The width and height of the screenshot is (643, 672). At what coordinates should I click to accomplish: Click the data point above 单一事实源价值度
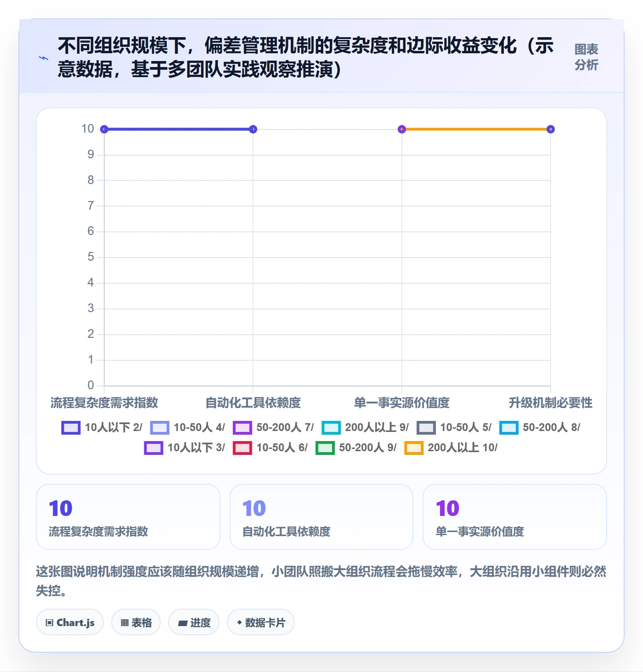pos(402,129)
